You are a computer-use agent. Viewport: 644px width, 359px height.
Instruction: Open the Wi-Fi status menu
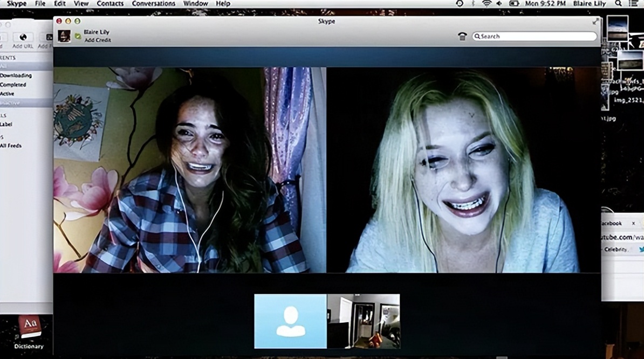click(487, 4)
